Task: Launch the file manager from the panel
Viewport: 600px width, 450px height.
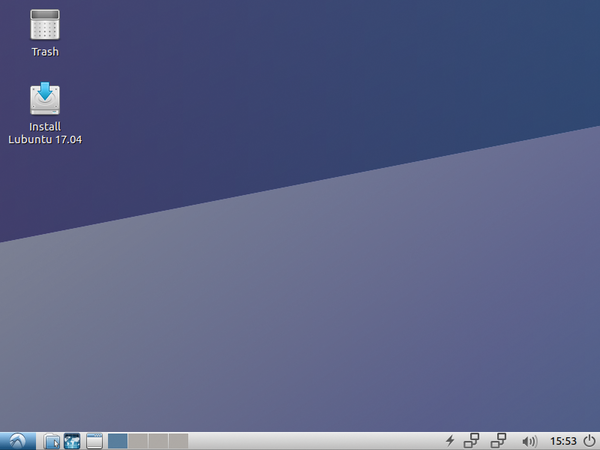Action: pyautogui.click(x=51, y=441)
